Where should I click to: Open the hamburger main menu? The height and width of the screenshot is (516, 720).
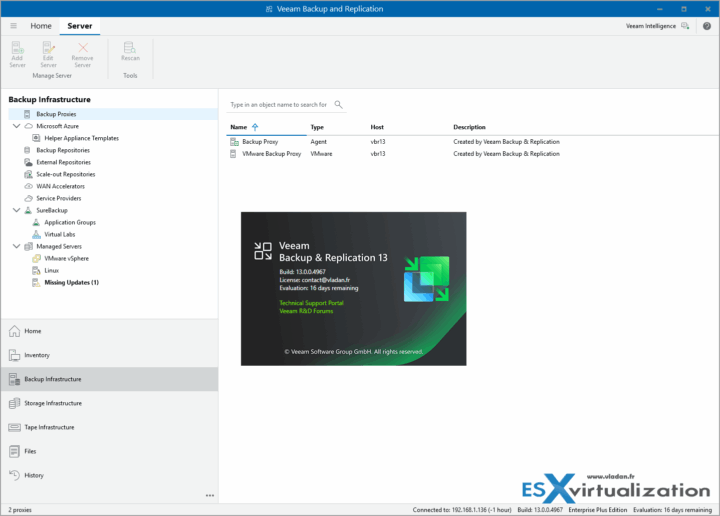[x=14, y=26]
